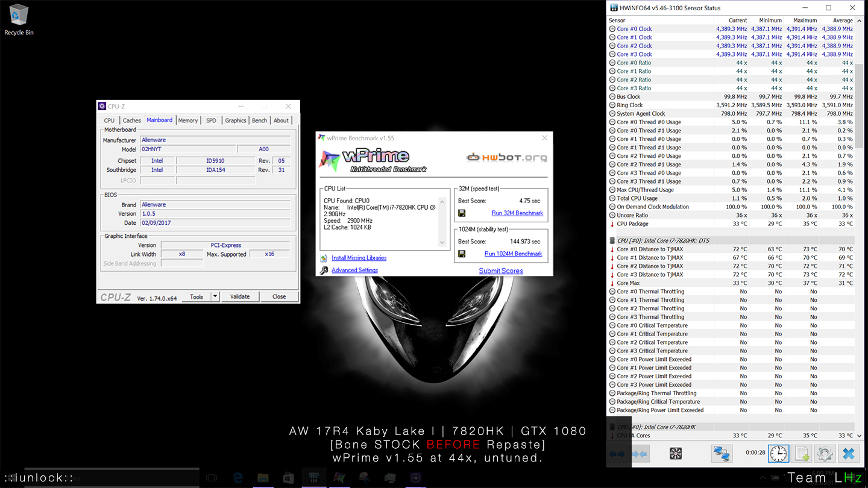Select the Core #0 Clock sensor row

(x=731, y=29)
